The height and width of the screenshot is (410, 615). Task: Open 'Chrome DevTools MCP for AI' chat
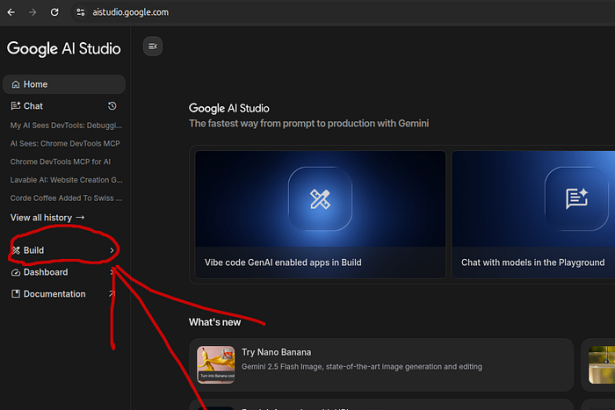tap(60, 162)
